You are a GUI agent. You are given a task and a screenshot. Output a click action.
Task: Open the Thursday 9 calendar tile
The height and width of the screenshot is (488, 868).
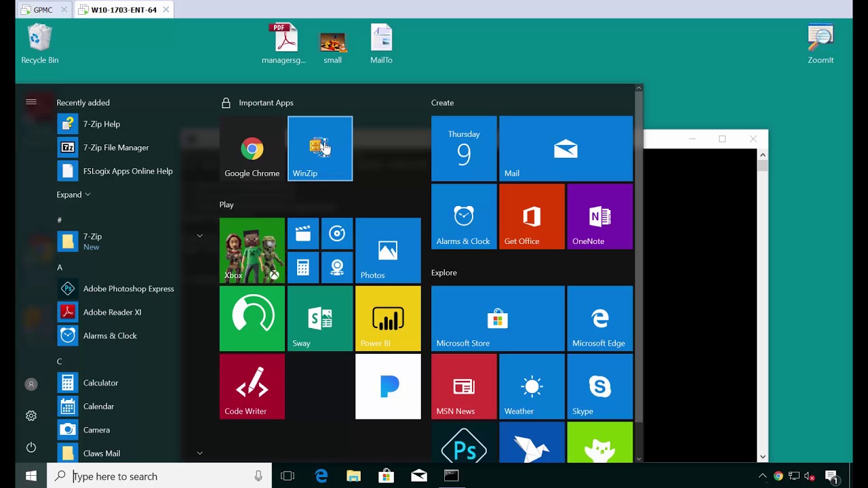(x=464, y=148)
